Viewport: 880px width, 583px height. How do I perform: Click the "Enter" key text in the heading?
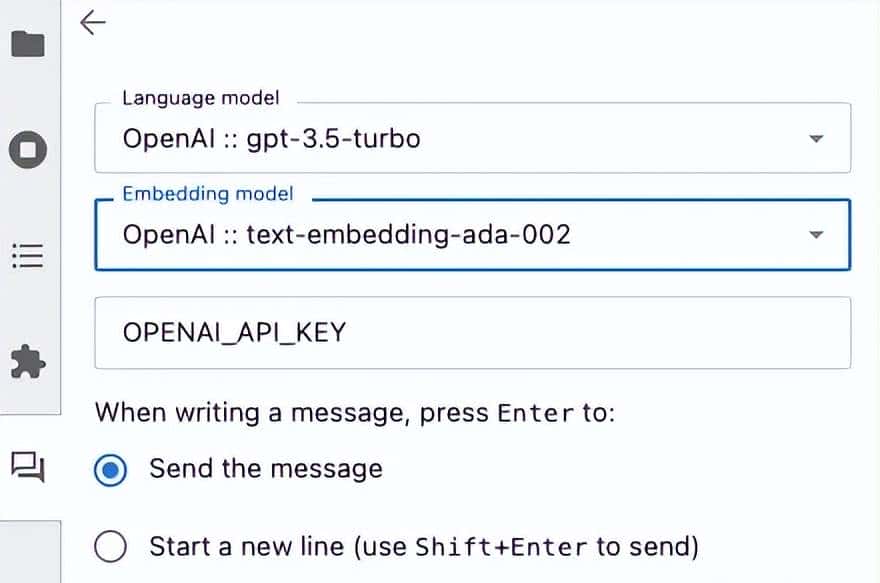coord(537,414)
